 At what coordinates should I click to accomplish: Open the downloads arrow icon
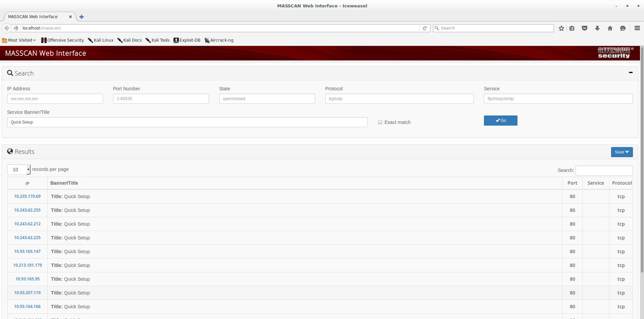[x=597, y=28]
